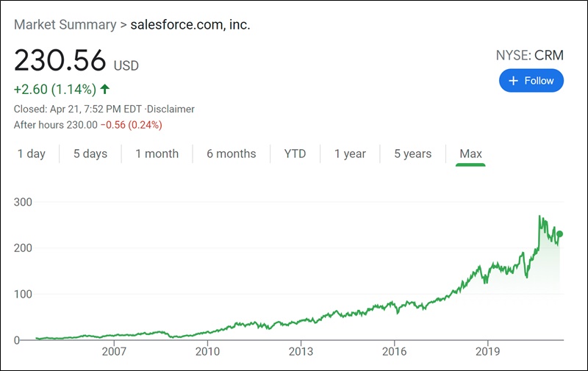Viewport: 588px width, 371px height.
Task: Select the Max range tab
Action: (470, 154)
